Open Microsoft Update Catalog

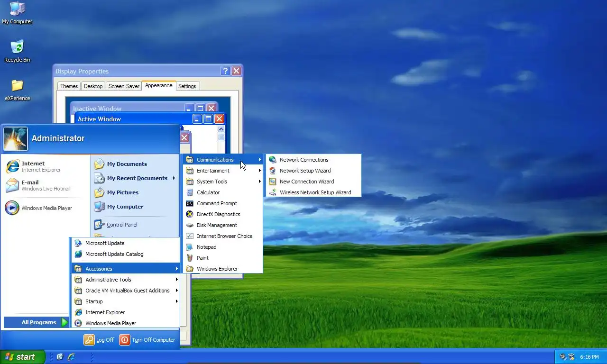pos(126,254)
